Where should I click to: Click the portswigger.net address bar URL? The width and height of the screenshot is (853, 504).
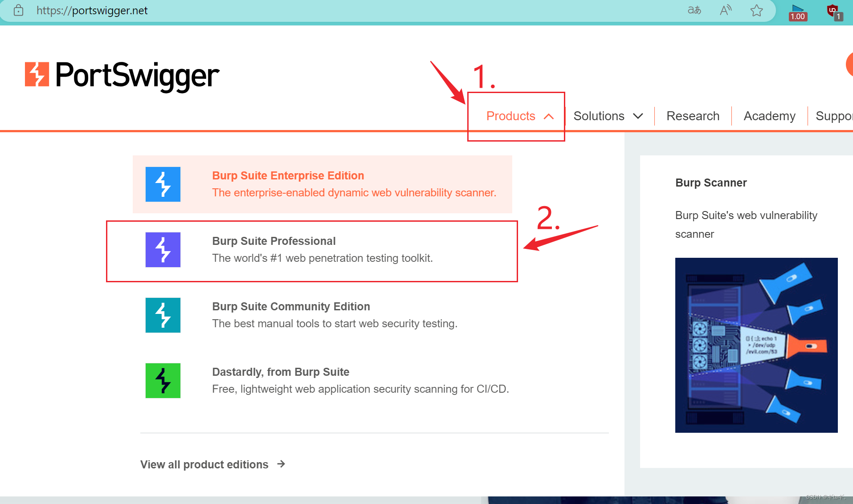[x=92, y=10]
